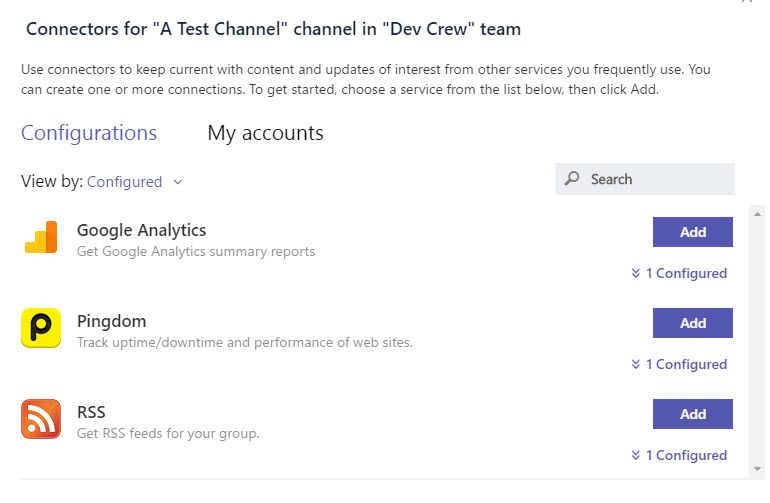Click 'Track uptime/downtime and performance' description

pyautogui.click(x=245, y=342)
